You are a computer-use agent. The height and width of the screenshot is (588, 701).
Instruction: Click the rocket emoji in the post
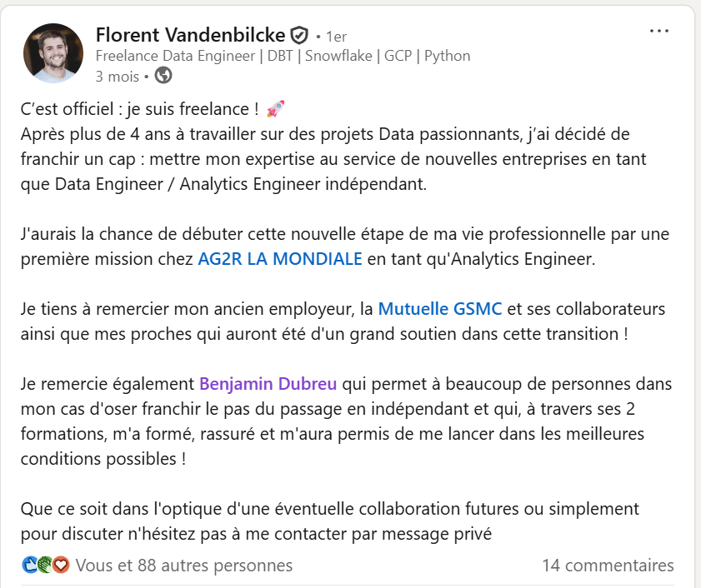(275, 109)
